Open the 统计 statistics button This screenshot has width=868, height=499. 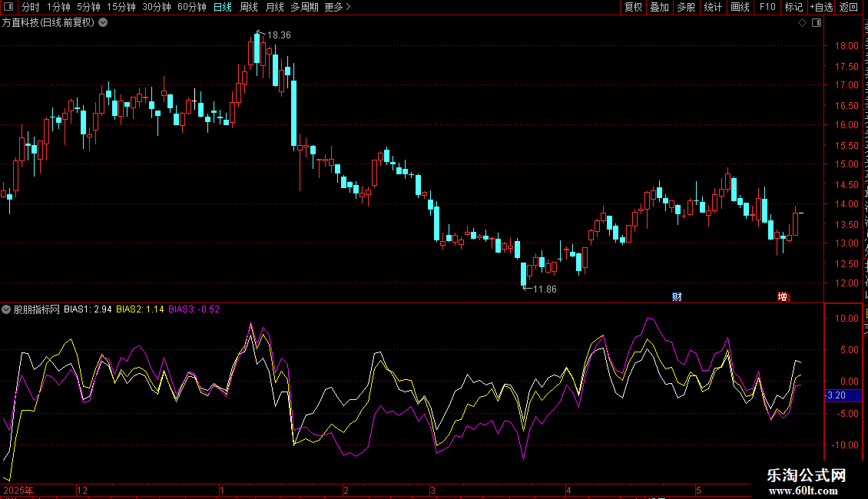tap(713, 7)
